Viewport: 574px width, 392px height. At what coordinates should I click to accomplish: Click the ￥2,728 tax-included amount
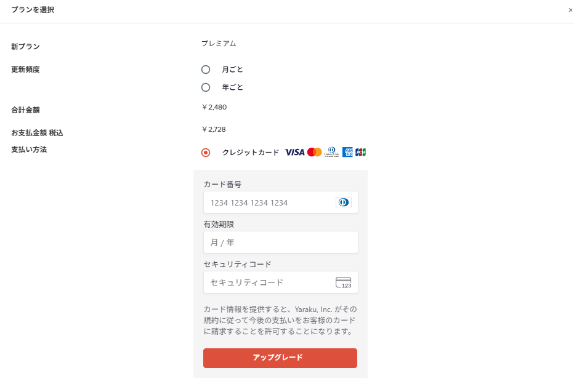[214, 129]
